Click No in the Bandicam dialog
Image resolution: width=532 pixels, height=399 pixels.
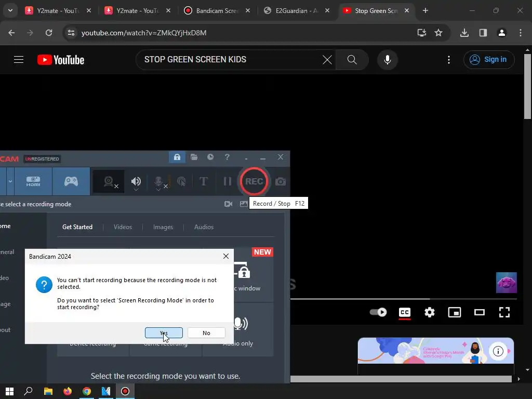206,333
